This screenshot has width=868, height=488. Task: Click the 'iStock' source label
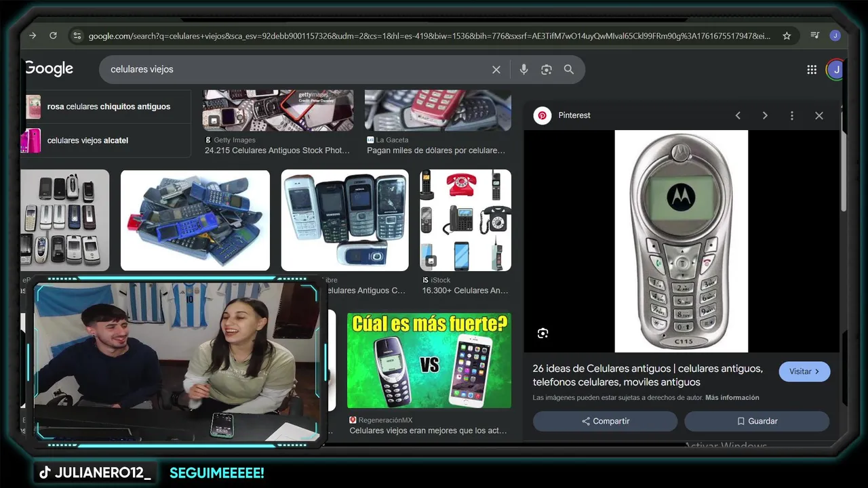(441, 280)
